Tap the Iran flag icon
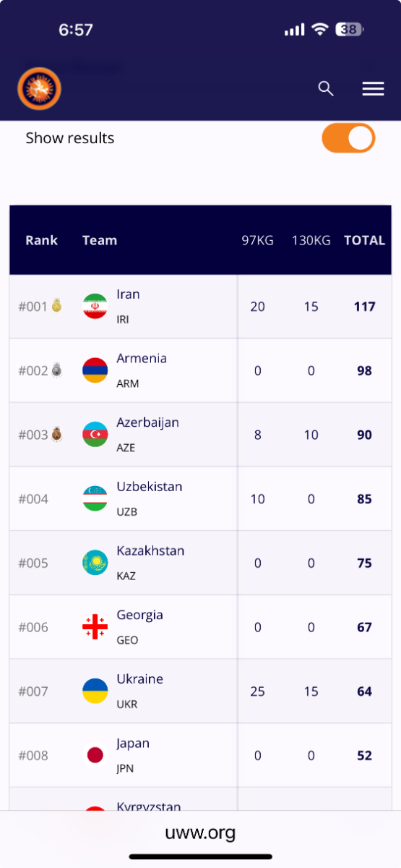This screenshot has height=868, width=401. [95, 307]
